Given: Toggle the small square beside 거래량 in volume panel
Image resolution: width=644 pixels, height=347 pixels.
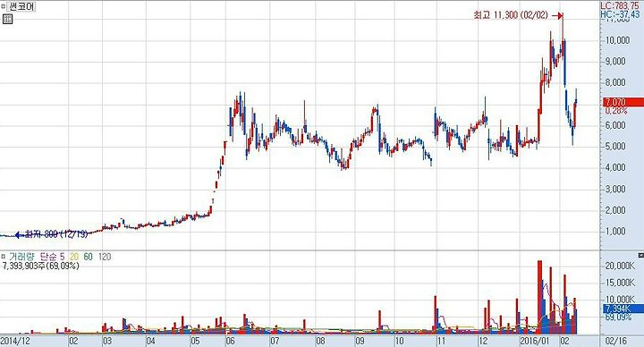Looking at the screenshot, I should [x=4, y=257].
